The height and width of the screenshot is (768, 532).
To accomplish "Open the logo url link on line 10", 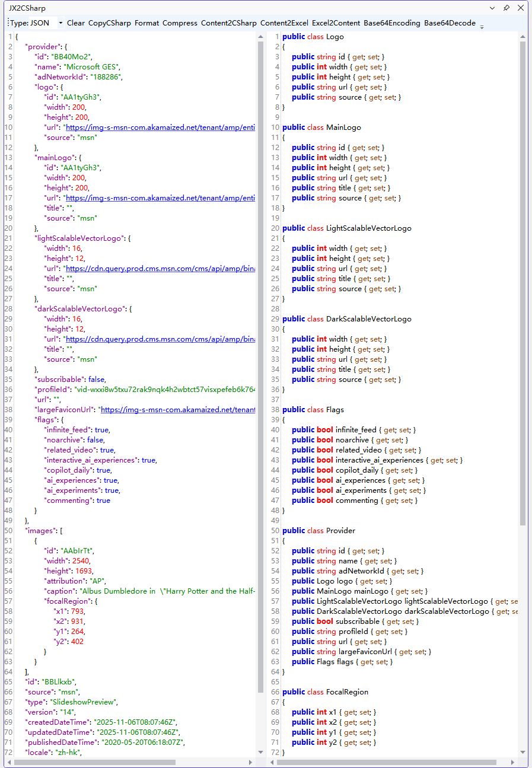I will tap(160, 128).
